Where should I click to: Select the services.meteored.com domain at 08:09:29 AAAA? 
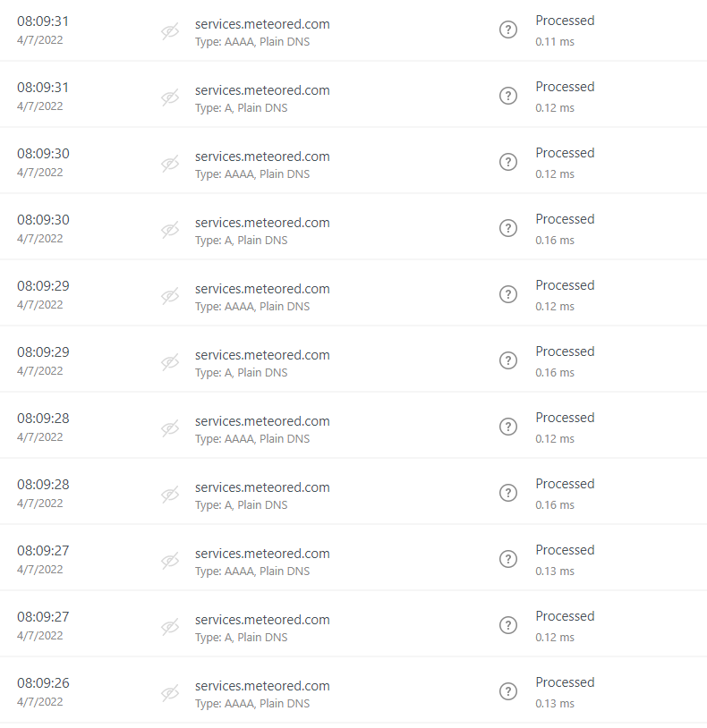coord(262,289)
